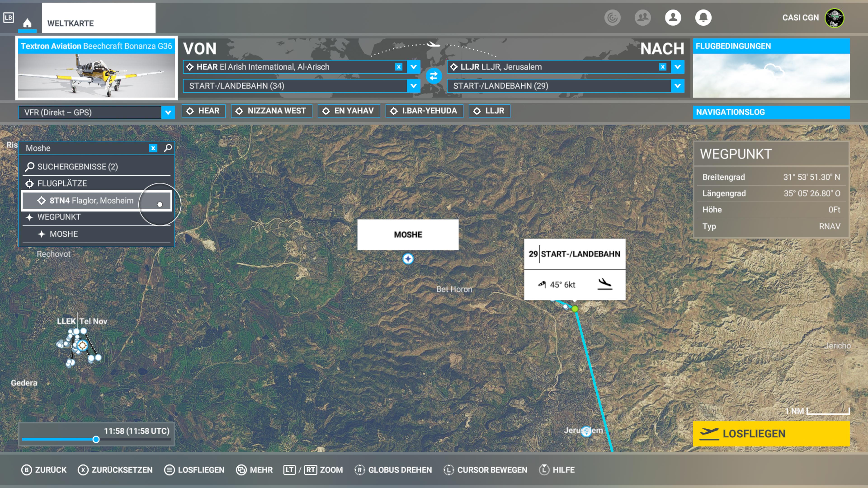Image resolution: width=868 pixels, height=488 pixels.
Task: Select the green runway 29 endpoint marker
Action: click(x=575, y=309)
